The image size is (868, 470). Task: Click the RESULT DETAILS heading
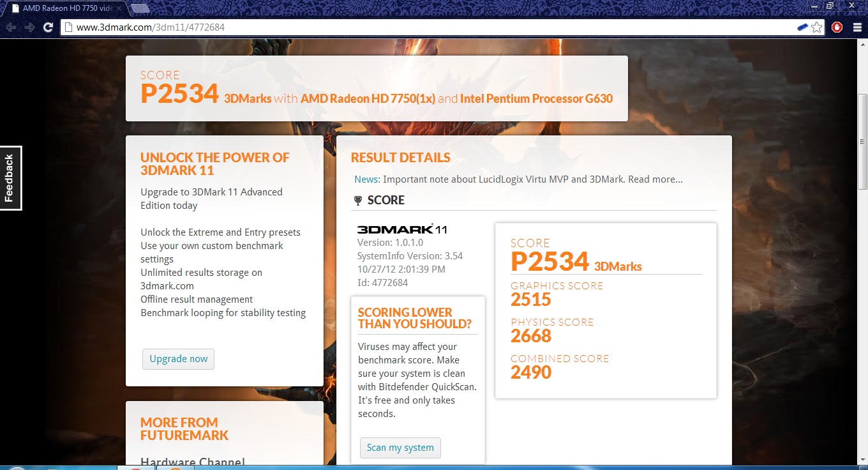click(400, 158)
